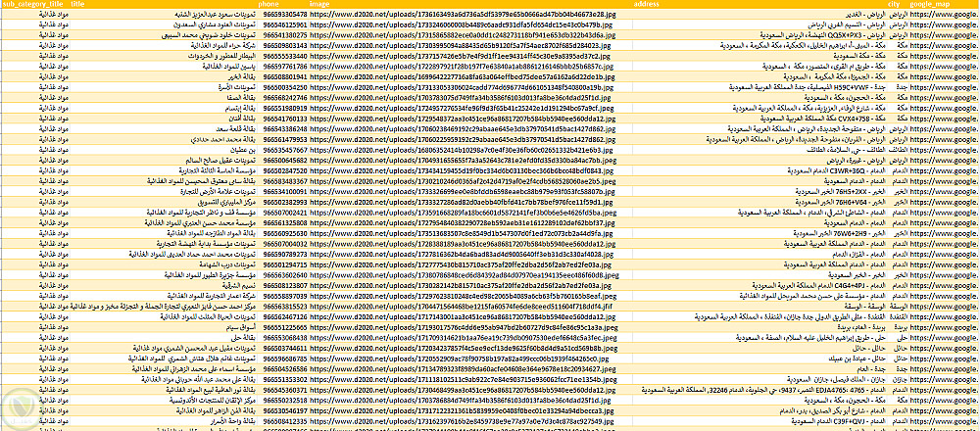Screen dimensions: 980x431
Task: Select the sub_category_title column header
Action: (x=32, y=4)
